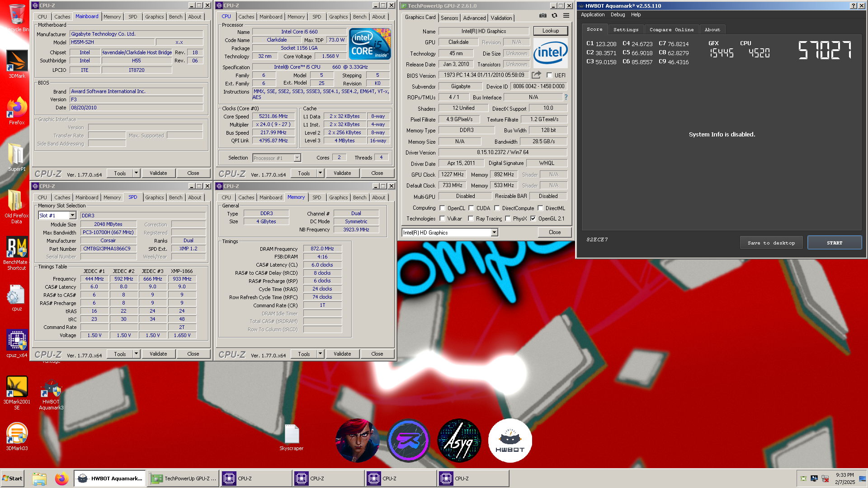Open the SuperPI folder on the desktop
868x488 pixels.
(17, 157)
